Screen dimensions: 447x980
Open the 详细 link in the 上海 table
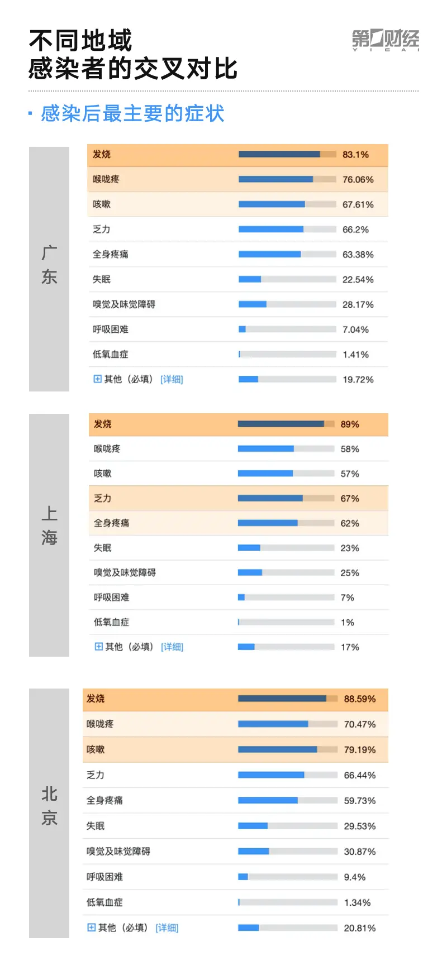pos(172,647)
